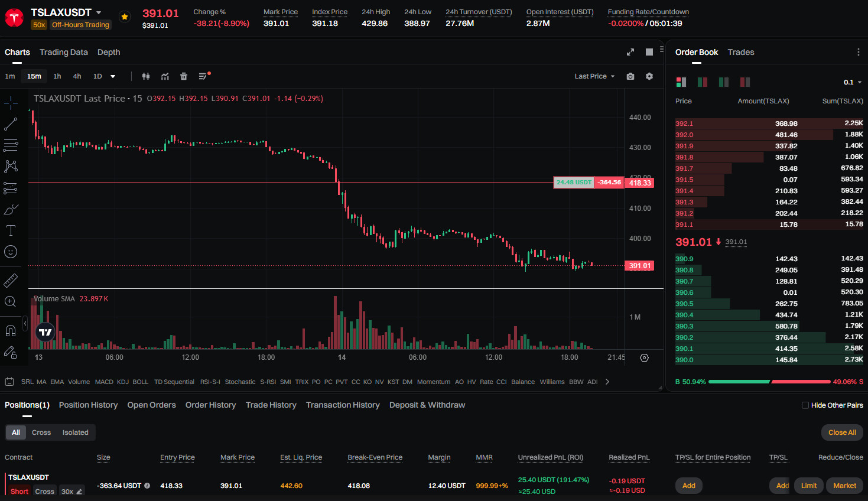Open the Position History tab
Image resolution: width=868 pixels, height=501 pixels.
(88, 405)
